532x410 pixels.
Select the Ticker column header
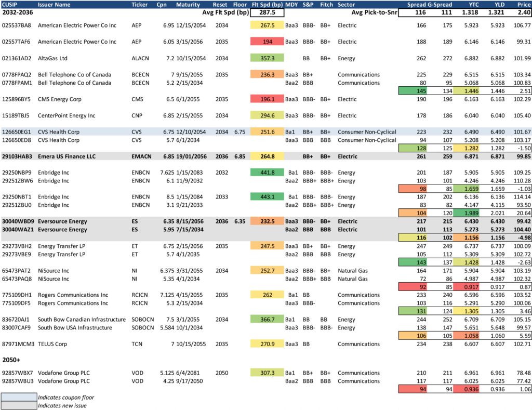point(140,4)
